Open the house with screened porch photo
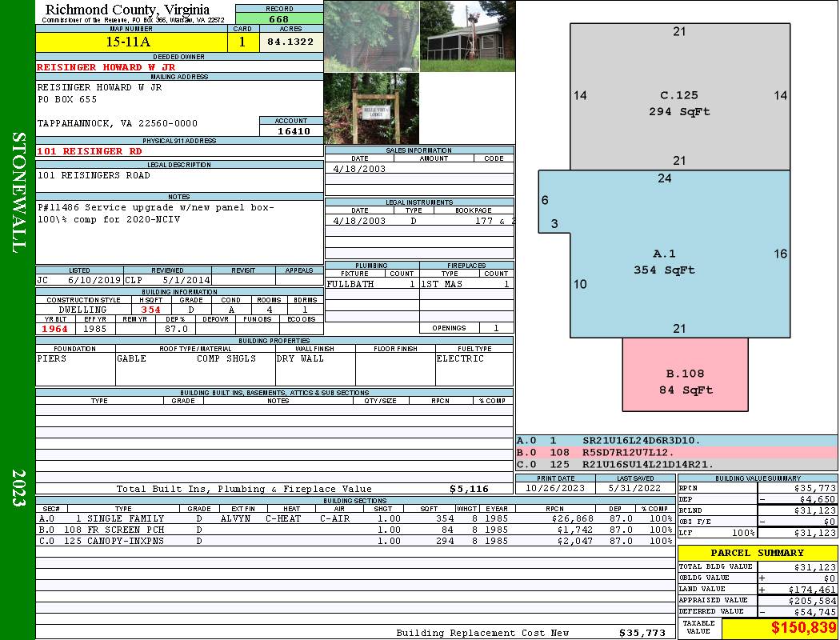The width and height of the screenshot is (840, 640). (x=468, y=37)
